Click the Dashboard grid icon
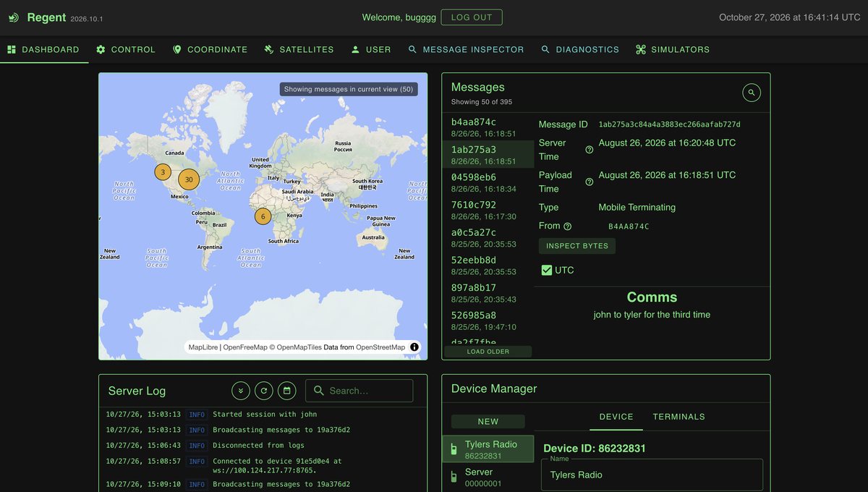Screen dimensions: 868x492 pos(12,50)
